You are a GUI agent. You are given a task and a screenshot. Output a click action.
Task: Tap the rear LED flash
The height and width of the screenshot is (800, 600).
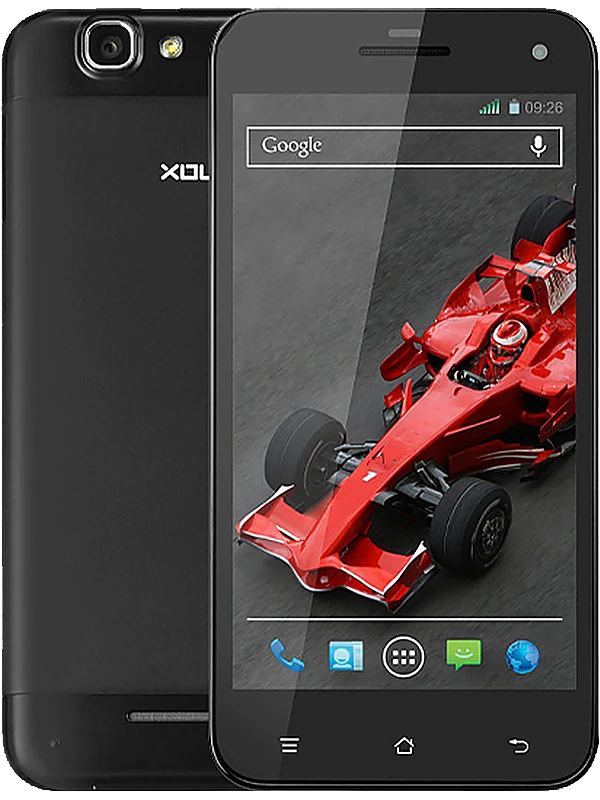(x=171, y=47)
